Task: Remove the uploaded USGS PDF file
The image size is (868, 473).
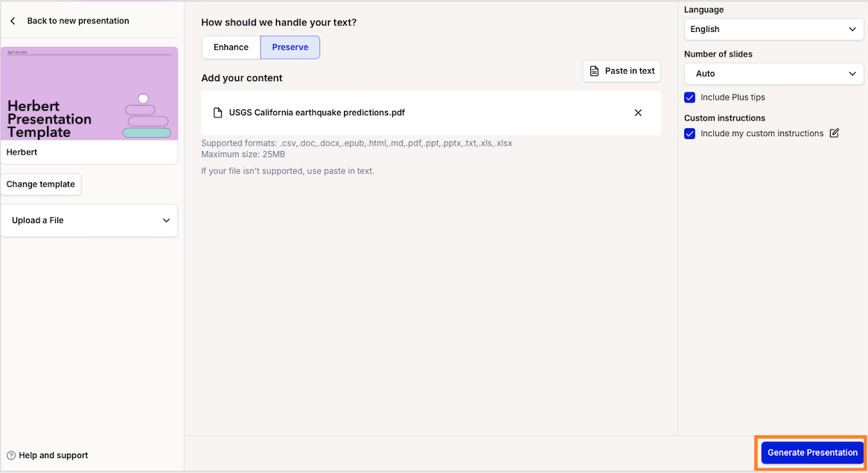Action: [x=638, y=113]
